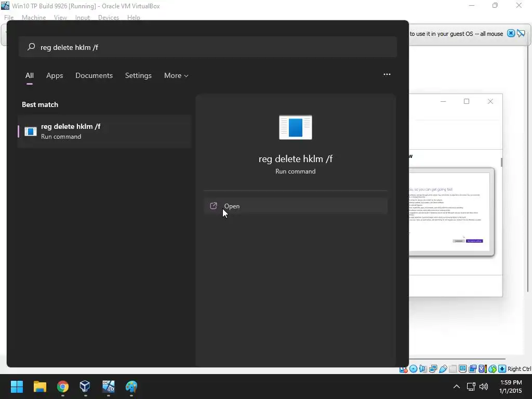
Task: Click the Open arrow icon in the preview pane
Action: click(x=214, y=206)
